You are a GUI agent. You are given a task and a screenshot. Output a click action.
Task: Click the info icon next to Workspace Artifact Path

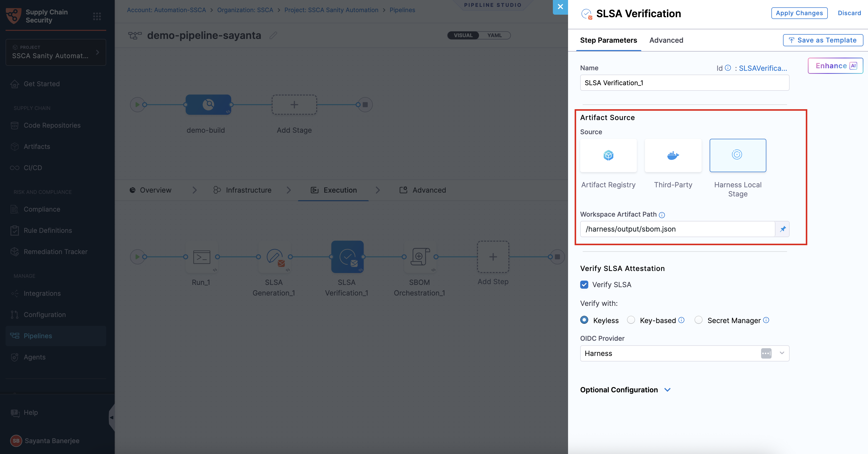tap(662, 215)
